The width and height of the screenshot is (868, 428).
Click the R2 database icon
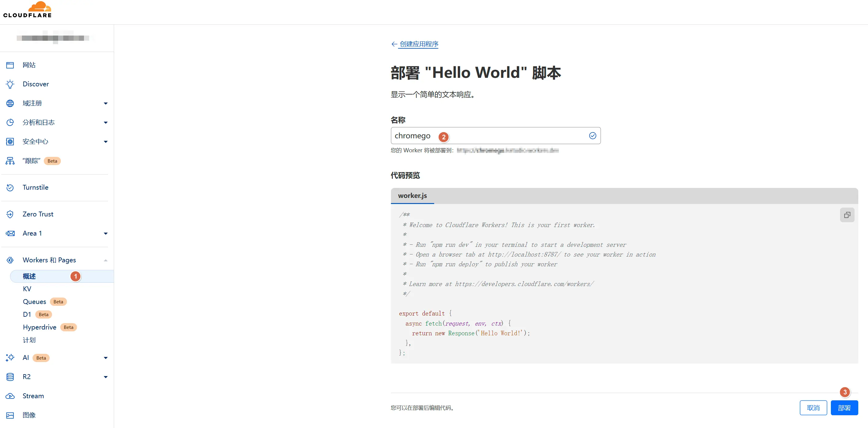[x=10, y=377]
